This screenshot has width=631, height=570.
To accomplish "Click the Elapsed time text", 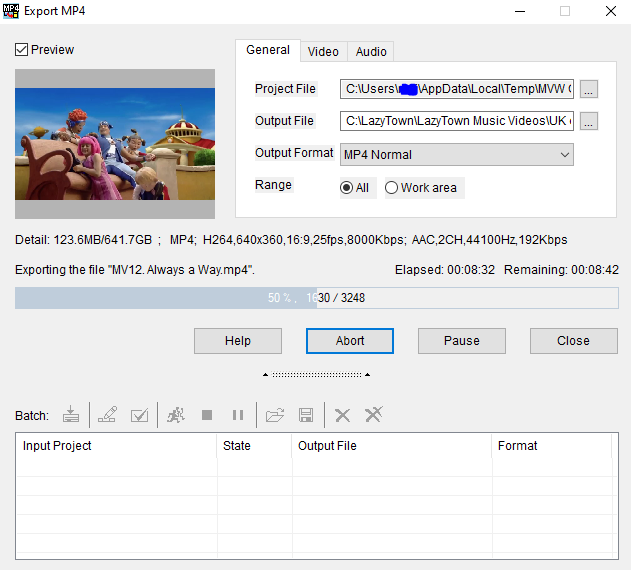I will point(445,270).
